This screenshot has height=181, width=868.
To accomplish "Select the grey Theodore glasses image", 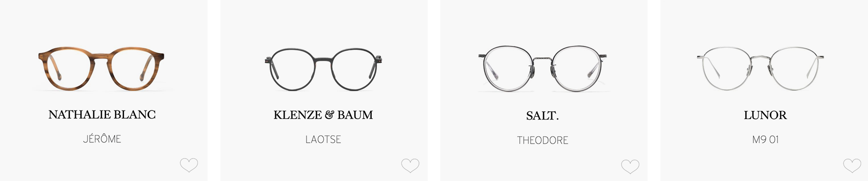I will (543, 69).
